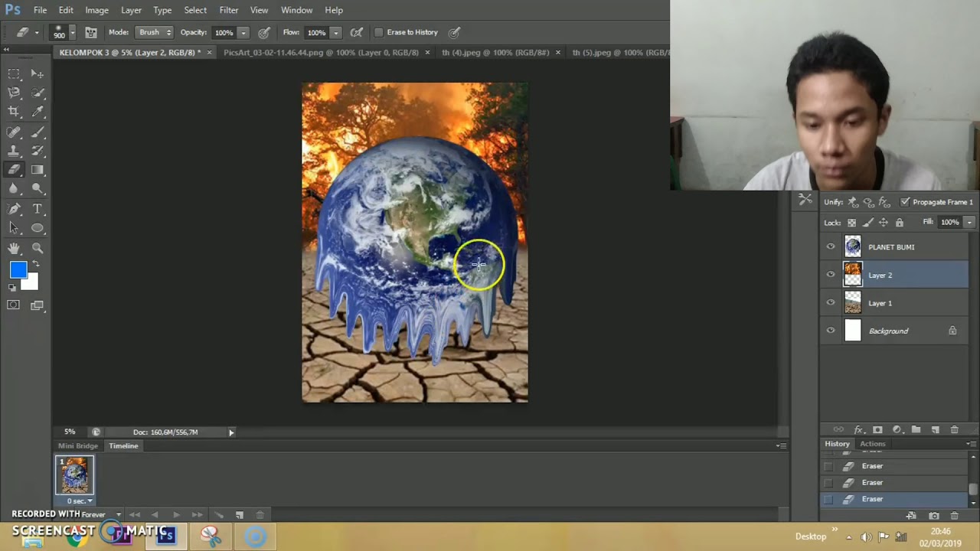Select the Lasso tool
The height and width of the screenshot is (551, 980).
tap(14, 93)
